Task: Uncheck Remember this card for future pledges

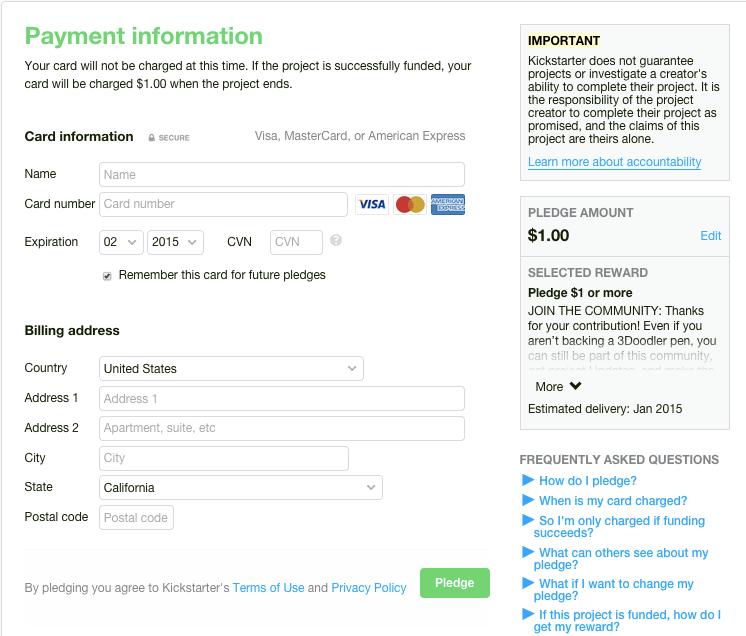Action: (107, 276)
